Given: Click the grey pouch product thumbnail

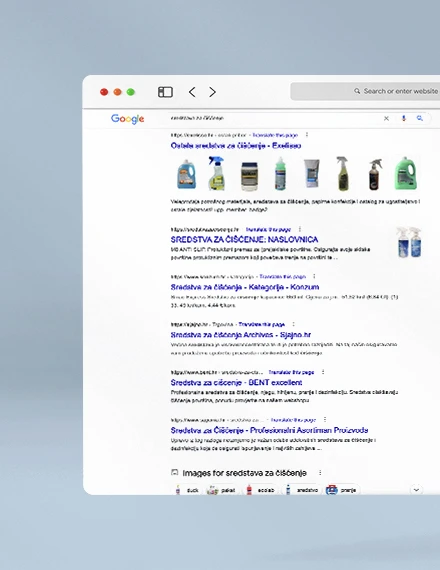Looking at the screenshot, I should (312, 173).
